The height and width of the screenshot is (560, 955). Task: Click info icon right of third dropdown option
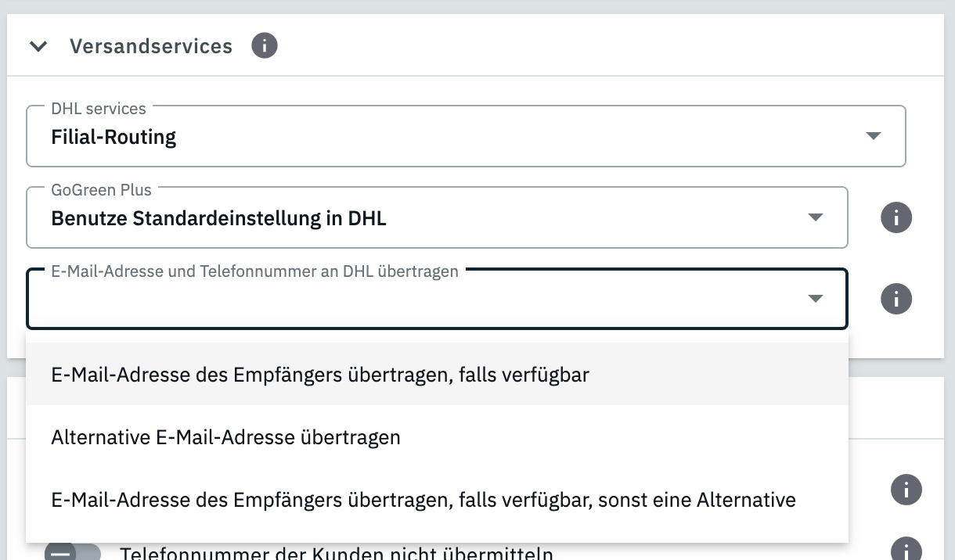click(x=906, y=490)
